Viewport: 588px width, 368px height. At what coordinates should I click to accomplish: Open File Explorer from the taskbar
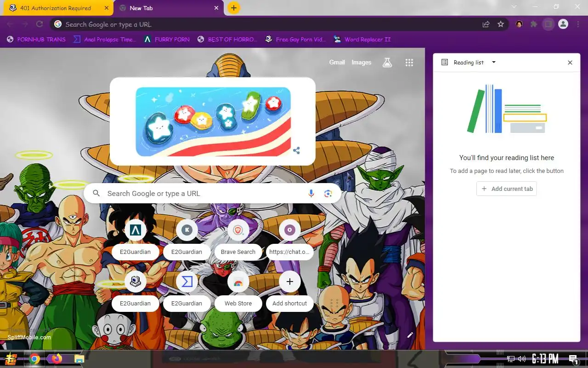pos(79,359)
